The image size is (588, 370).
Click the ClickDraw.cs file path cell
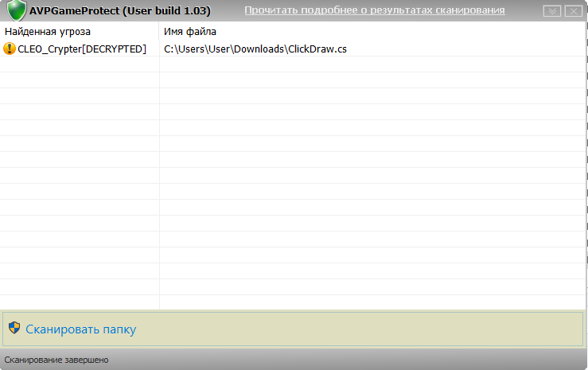[255, 49]
